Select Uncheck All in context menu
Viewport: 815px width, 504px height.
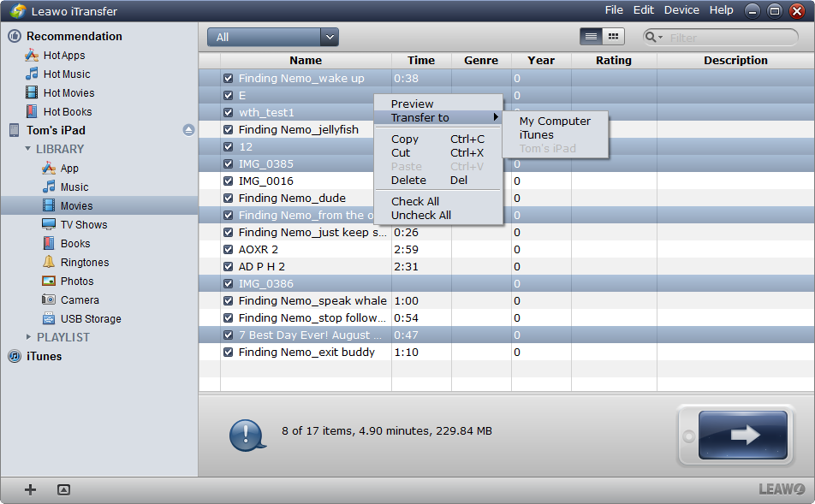pyautogui.click(x=421, y=215)
